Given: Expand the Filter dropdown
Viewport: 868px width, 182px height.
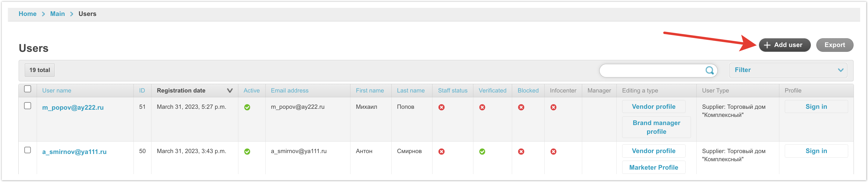Looking at the screenshot, I should click(788, 70).
